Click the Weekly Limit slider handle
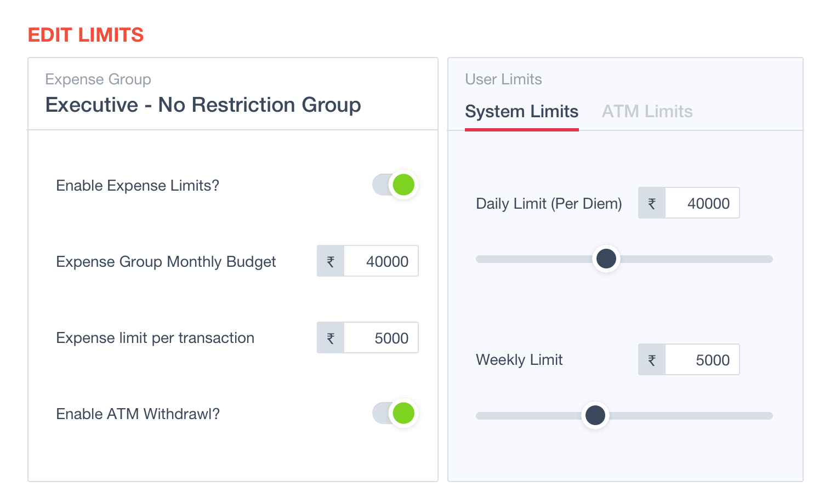Image resolution: width=830 pixels, height=504 pixels. 595,415
